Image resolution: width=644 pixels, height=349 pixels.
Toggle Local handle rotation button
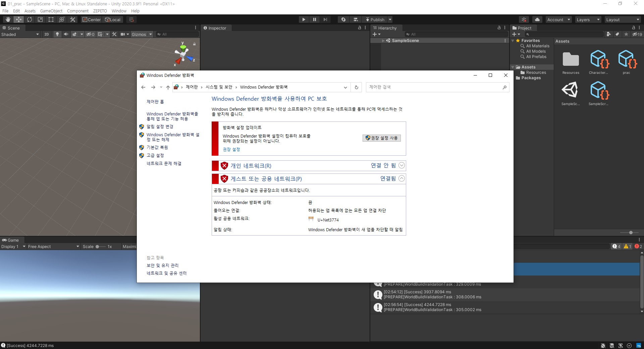point(113,19)
